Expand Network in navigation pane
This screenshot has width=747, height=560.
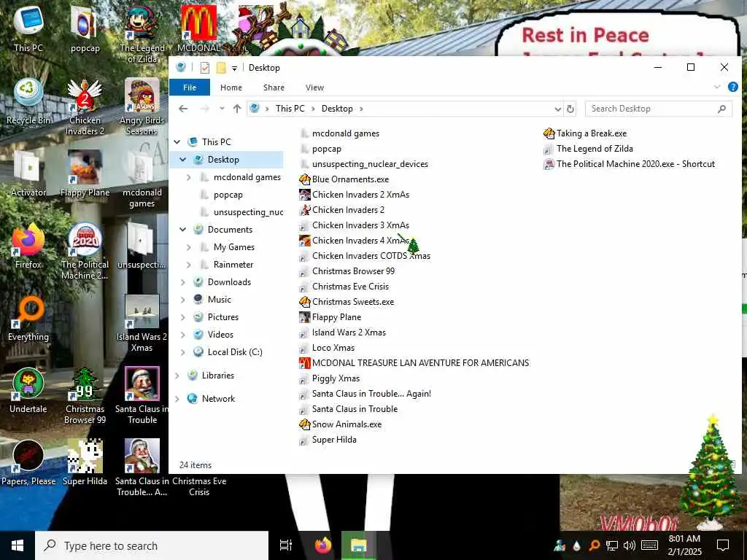(x=177, y=399)
